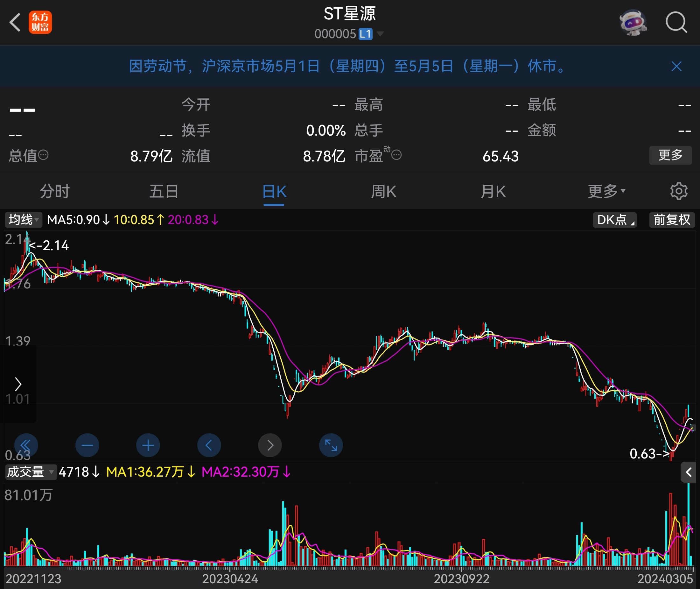This screenshot has height=589, width=700.
Task: Toggle DK点 indicator
Action: [x=615, y=220]
